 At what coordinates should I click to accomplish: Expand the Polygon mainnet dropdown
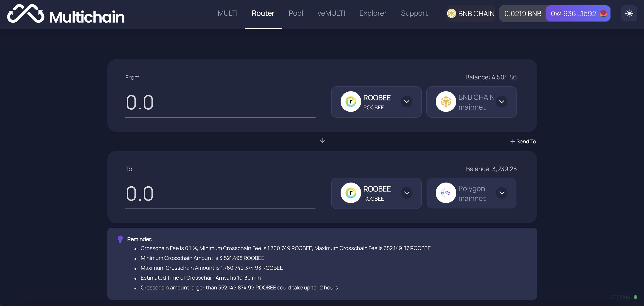tap(471, 193)
